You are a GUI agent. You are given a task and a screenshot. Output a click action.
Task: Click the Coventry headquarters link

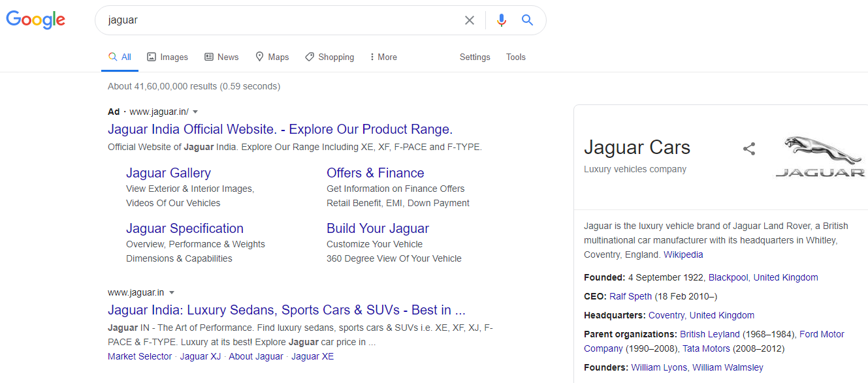point(666,315)
